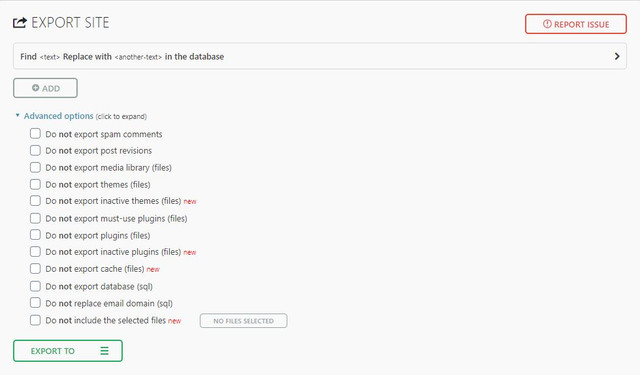This screenshot has height=375, width=640.
Task: Open the Export To hamburger menu icon
Action: 104,351
